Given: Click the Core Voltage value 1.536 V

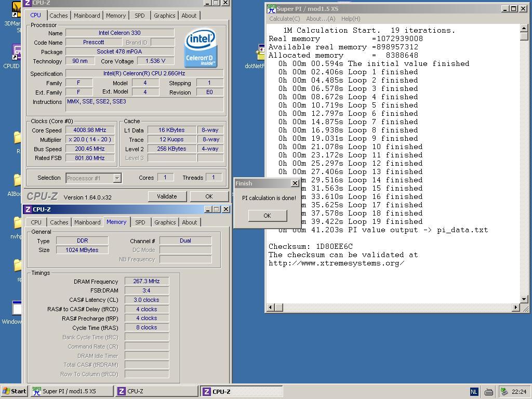Looking at the screenshot, I should click(155, 61).
